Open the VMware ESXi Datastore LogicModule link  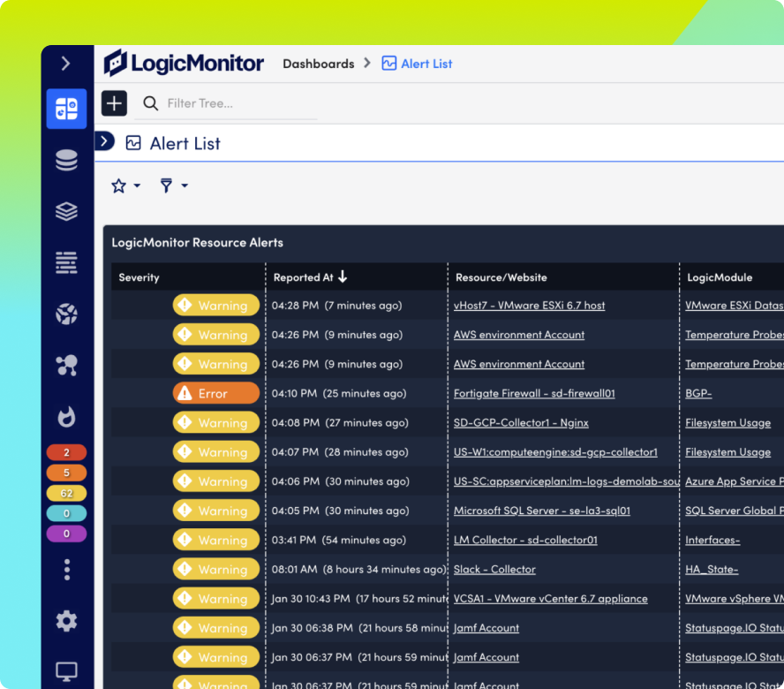[x=735, y=306]
